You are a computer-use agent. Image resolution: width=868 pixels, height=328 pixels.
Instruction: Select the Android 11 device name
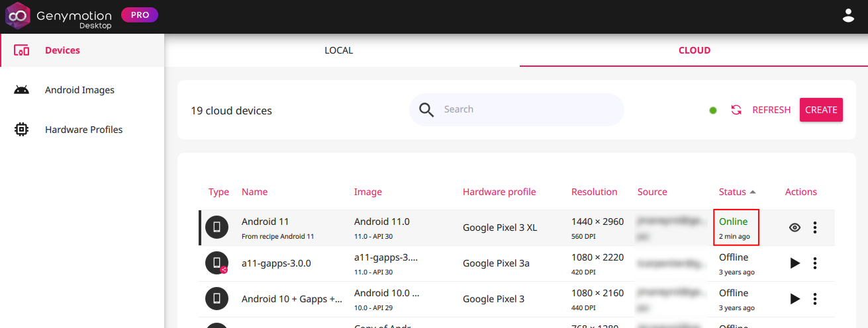tap(265, 222)
